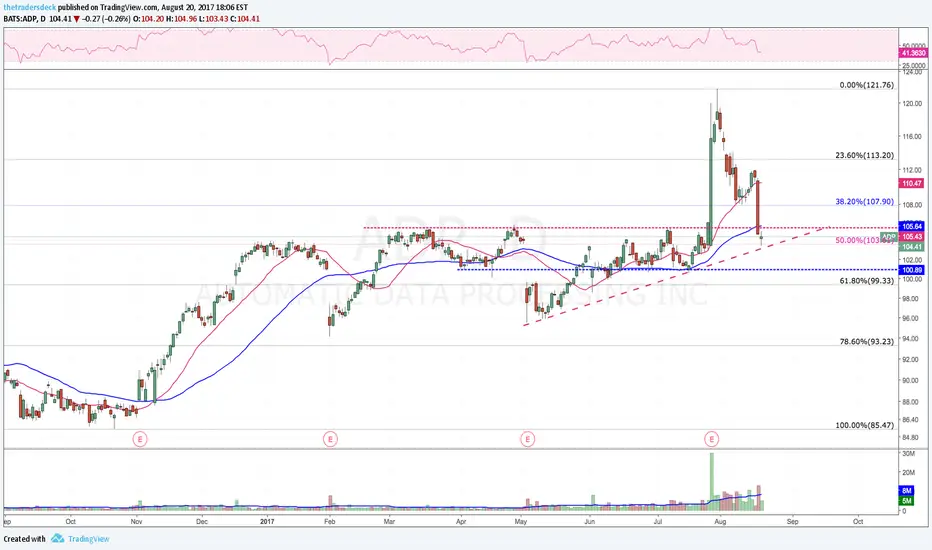Click the 38.20%(107.90) Fibonacci label
Image resolution: width=932 pixels, height=550 pixels.
click(864, 202)
